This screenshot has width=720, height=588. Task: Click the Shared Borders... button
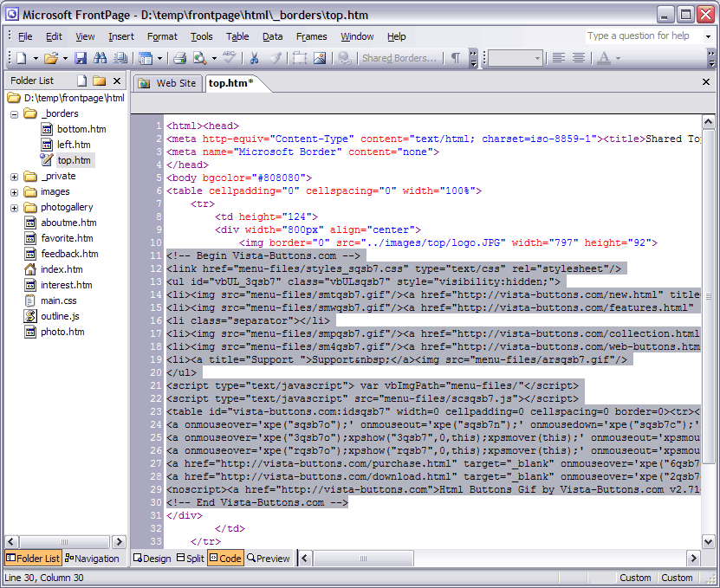[399, 58]
